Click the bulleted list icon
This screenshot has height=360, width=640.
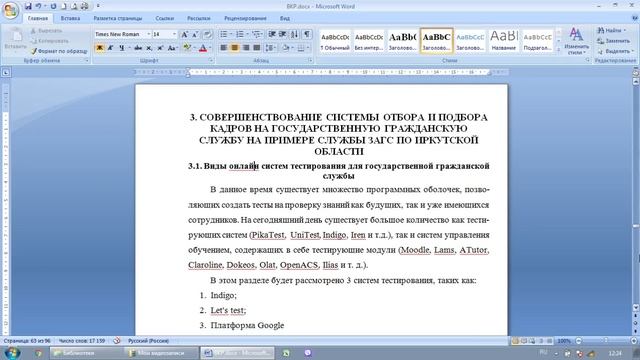coord(224,34)
